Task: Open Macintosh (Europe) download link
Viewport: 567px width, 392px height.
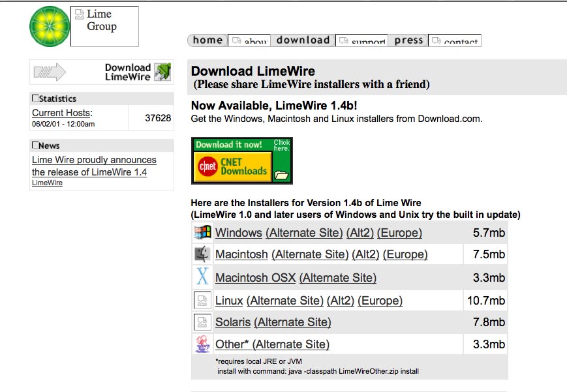Action: 405,254
